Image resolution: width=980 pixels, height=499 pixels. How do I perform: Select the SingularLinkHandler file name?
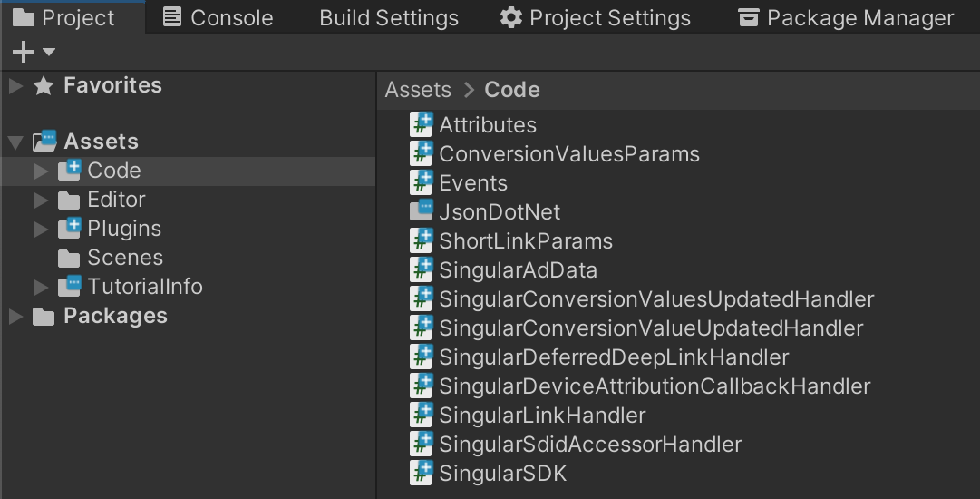[542, 416]
